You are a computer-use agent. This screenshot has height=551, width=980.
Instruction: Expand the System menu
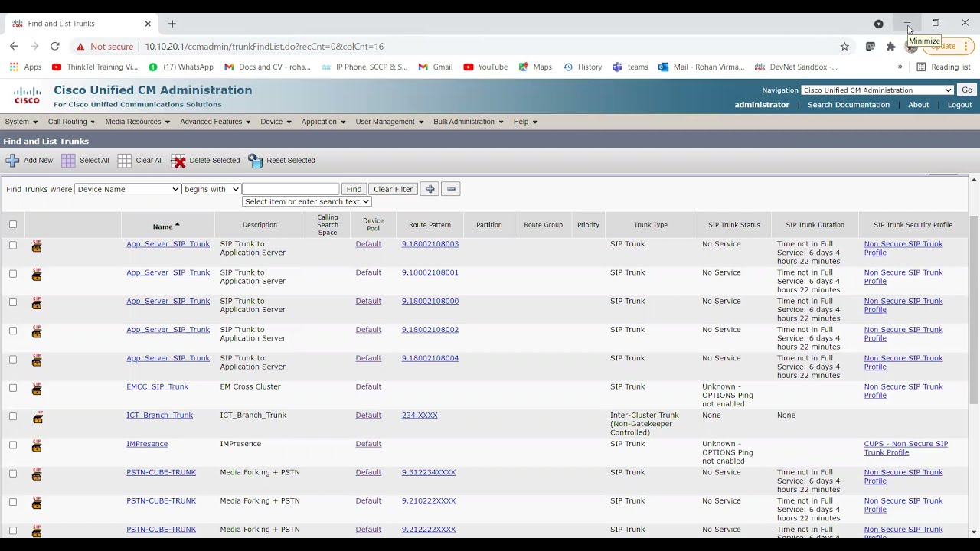21,122
